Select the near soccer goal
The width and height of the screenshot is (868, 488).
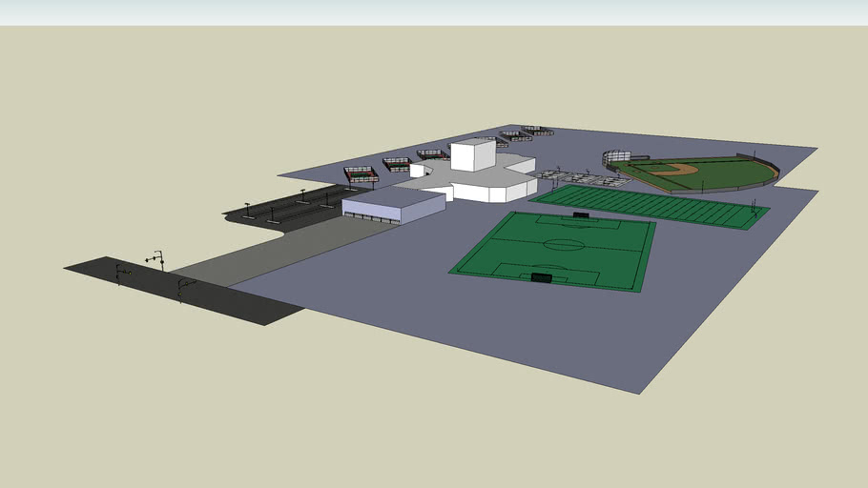click(541, 277)
